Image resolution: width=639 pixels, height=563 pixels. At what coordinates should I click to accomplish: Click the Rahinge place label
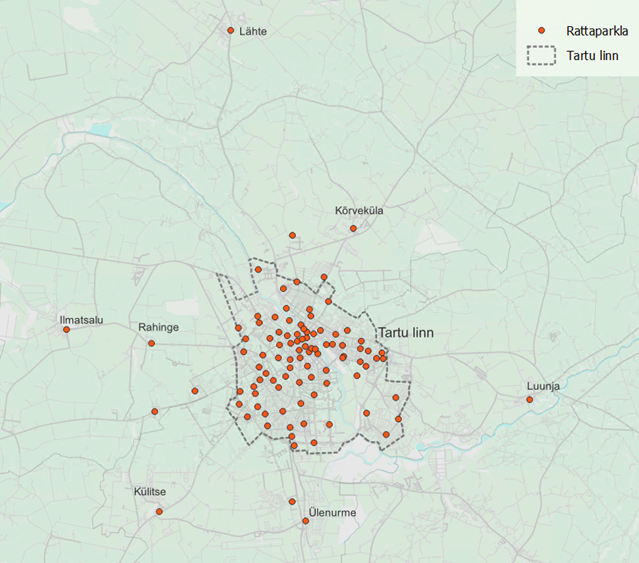[x=159, y=327]
